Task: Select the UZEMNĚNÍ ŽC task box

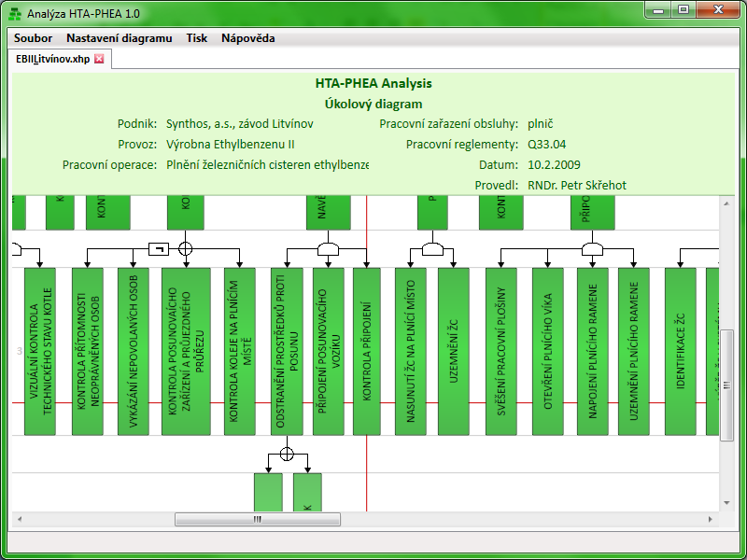Action: click(454, 352)
